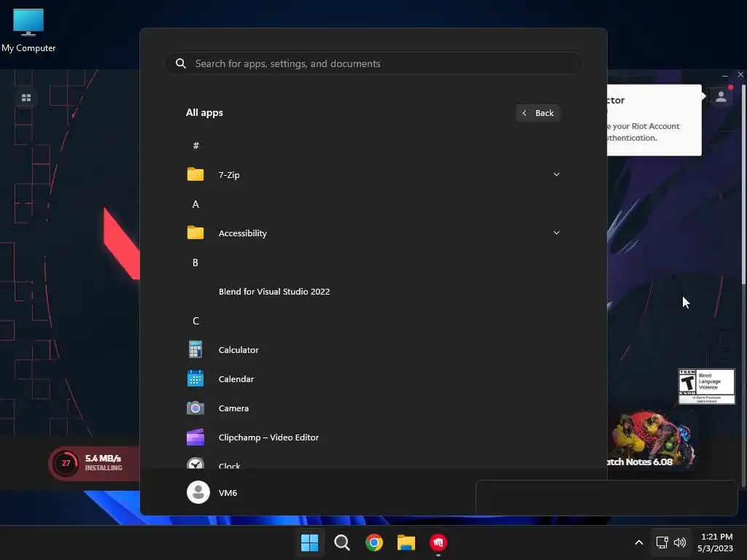
Task: Minimize the Riot Client window
Action: click(x=724, y=75)
